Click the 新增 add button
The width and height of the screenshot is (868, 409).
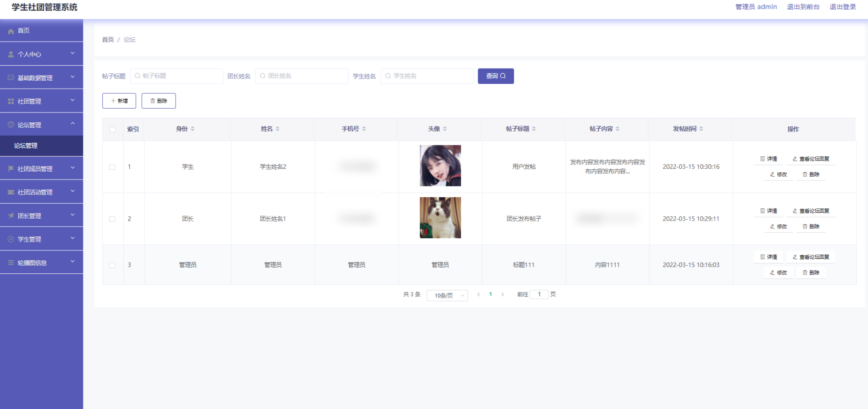tap(119, 101)
